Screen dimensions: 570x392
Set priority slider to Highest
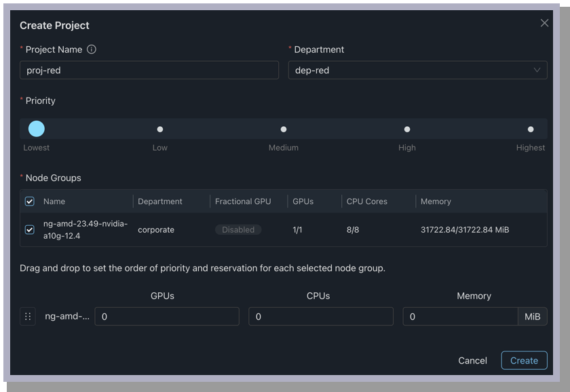click(531, 129)
